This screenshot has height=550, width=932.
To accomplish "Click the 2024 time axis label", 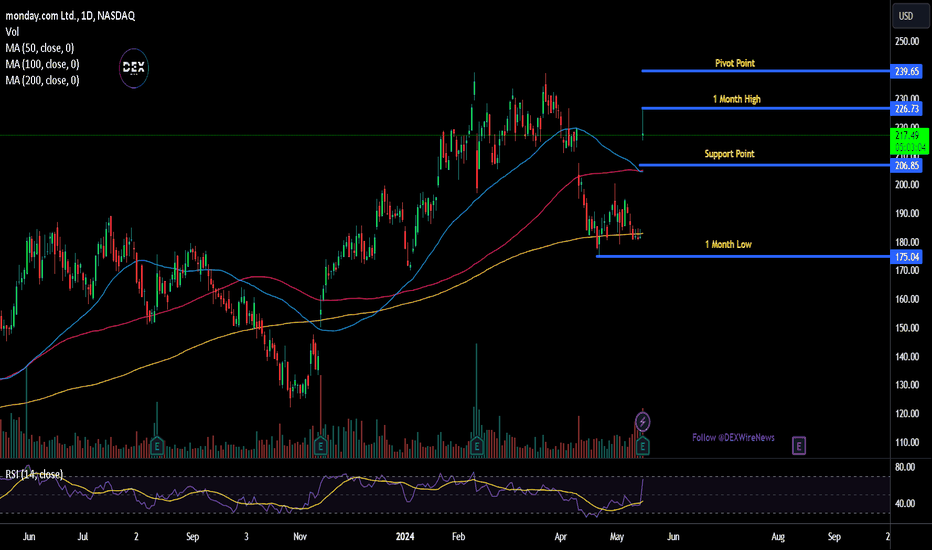I will [x=405, y=536].
